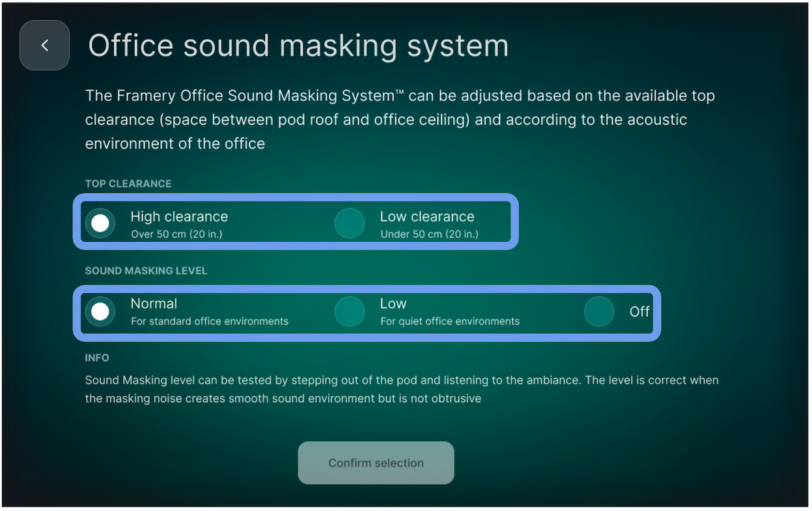Click the TOP CLEARANCE section label

pos(128,184)
